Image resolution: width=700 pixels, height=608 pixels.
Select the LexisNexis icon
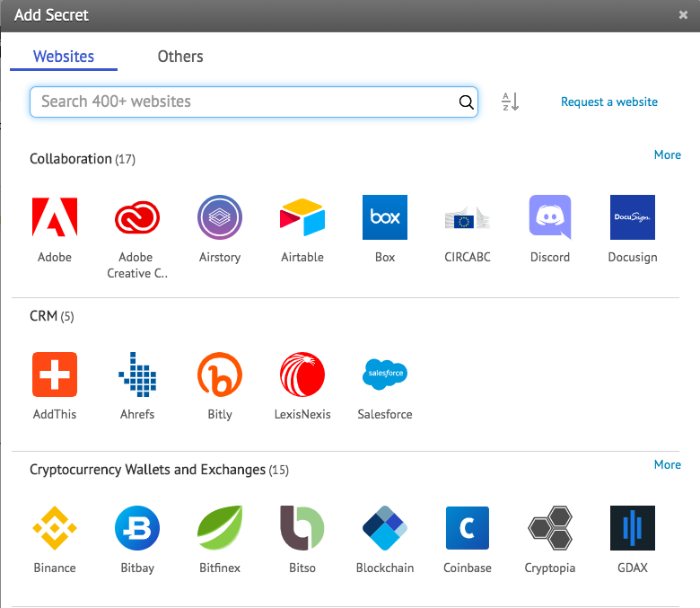(x=302, y=374)
